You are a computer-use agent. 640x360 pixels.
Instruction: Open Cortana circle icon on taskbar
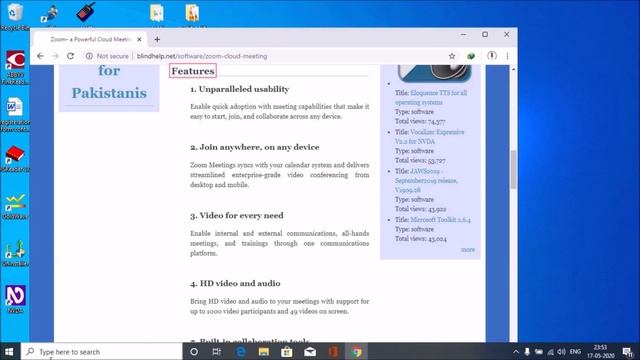(194, 351)
